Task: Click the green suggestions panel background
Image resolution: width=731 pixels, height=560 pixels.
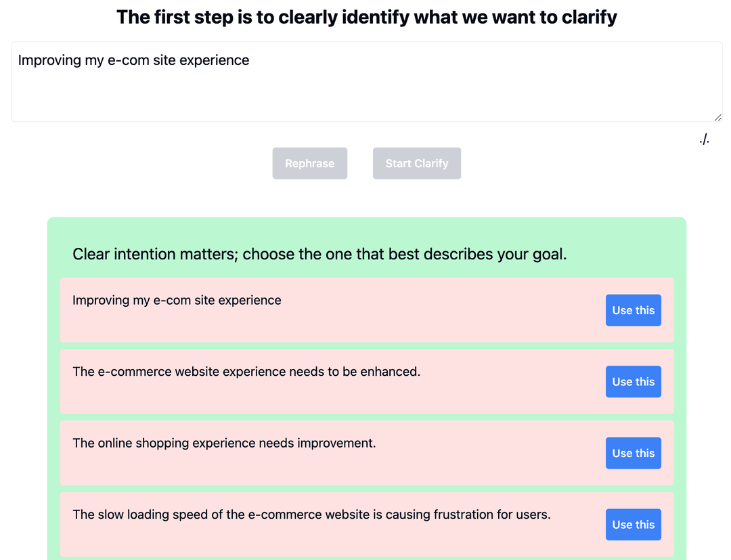Action: [x=367, y=232]
